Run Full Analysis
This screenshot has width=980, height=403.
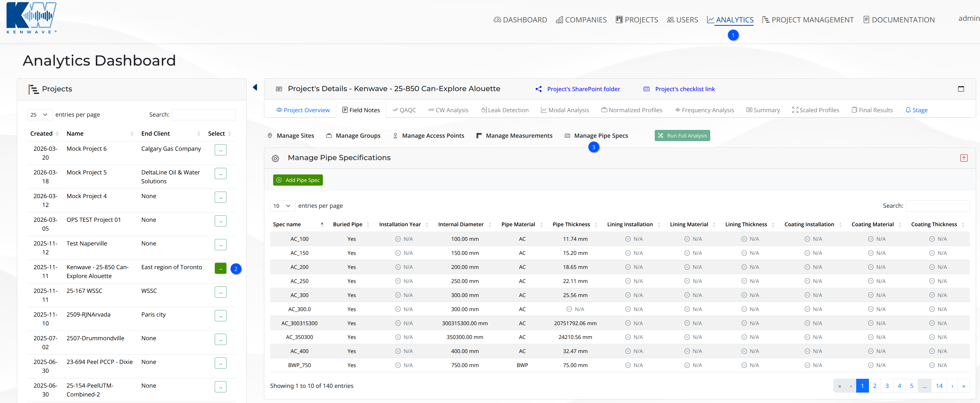pyautogui.click(x=683, y=136)
